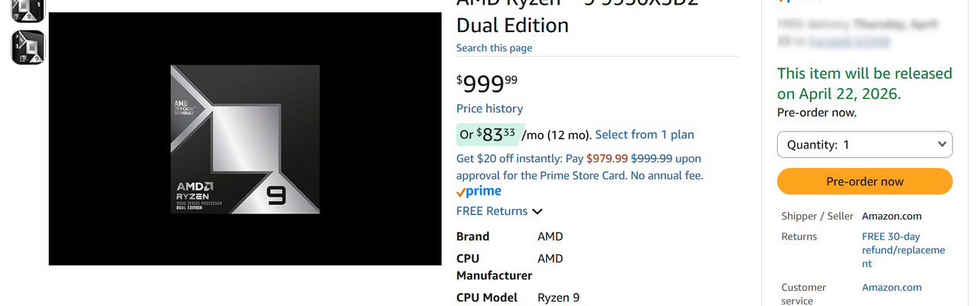Open the Price history link
The height and width of the screenshot is (306, 980).
pos(489,109)
